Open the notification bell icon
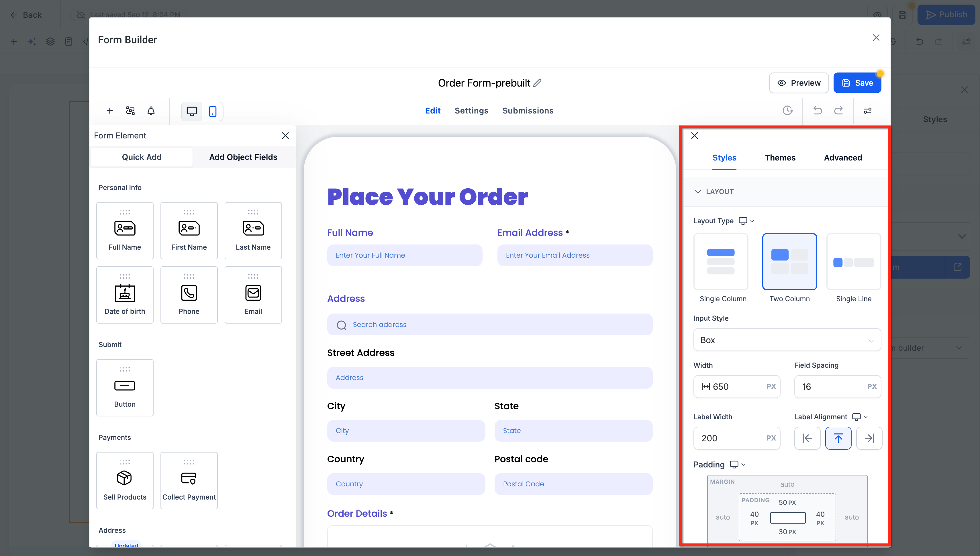 tap(151, 111)
